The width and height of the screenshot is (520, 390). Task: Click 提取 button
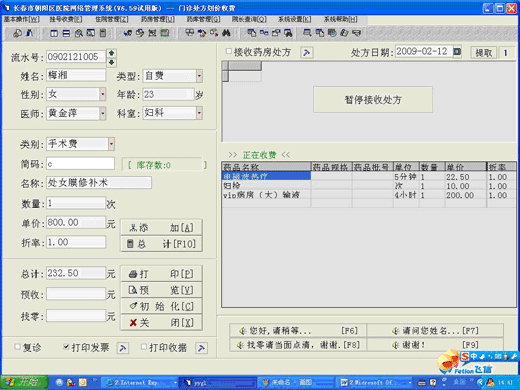484,53
